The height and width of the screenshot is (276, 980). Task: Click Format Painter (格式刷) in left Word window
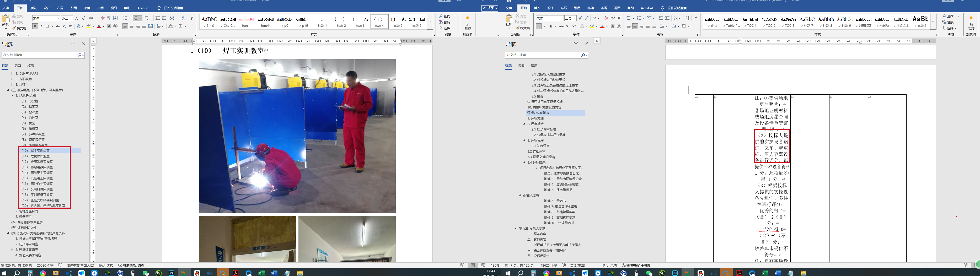tap(19, 28)
